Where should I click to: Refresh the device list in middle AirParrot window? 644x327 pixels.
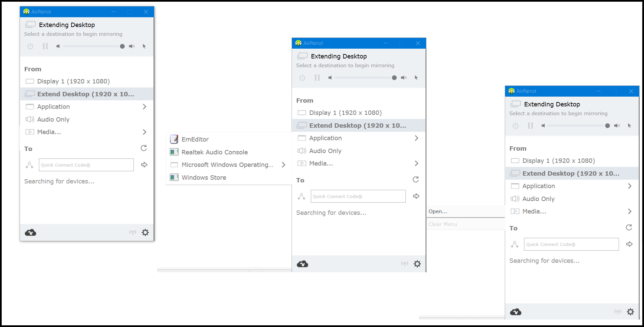tap(416, 180)
